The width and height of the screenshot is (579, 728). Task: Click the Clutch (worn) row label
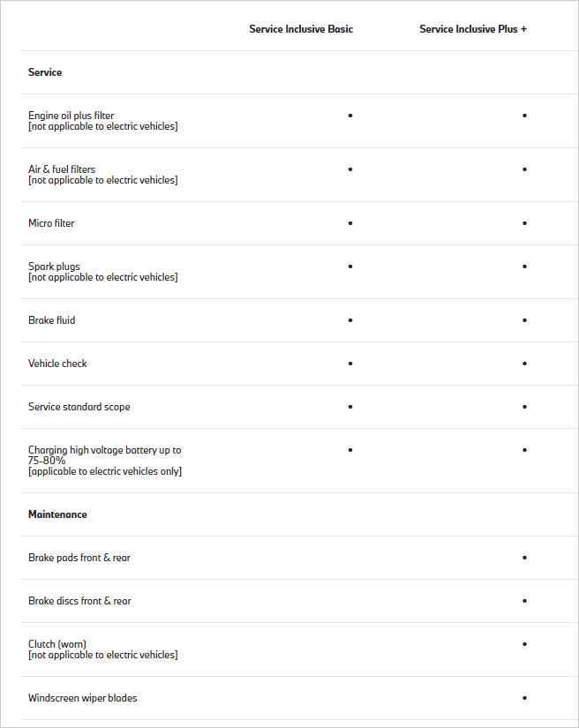point(57,644)
